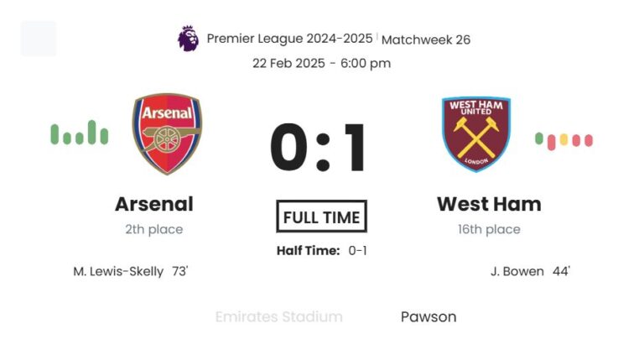644x350 pixels.
Task: Open the West Ham team name link
Action: point(489,204)
